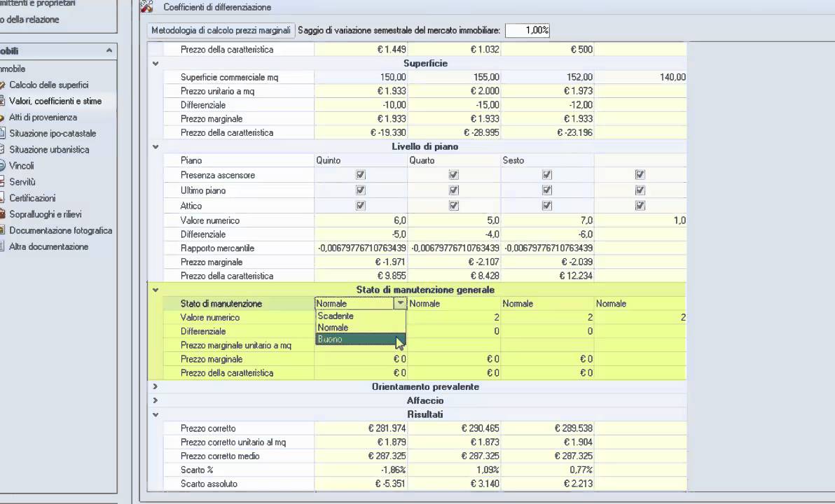The height and width of the screenshot is (504, 835).
Task: Click Superficie commerciale value 150,00
Action: tap(393, 77)
